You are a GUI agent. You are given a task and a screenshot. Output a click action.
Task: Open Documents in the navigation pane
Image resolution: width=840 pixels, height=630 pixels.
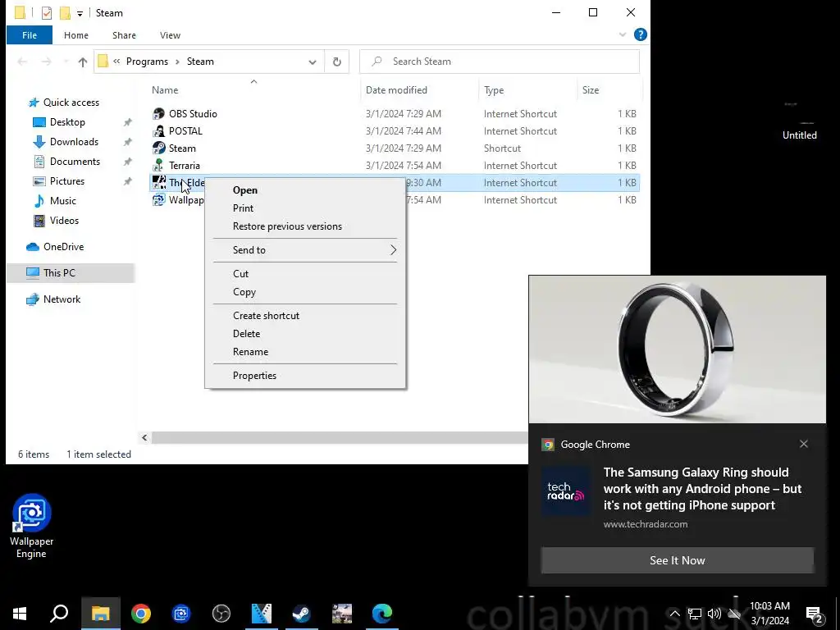point(75,162)
